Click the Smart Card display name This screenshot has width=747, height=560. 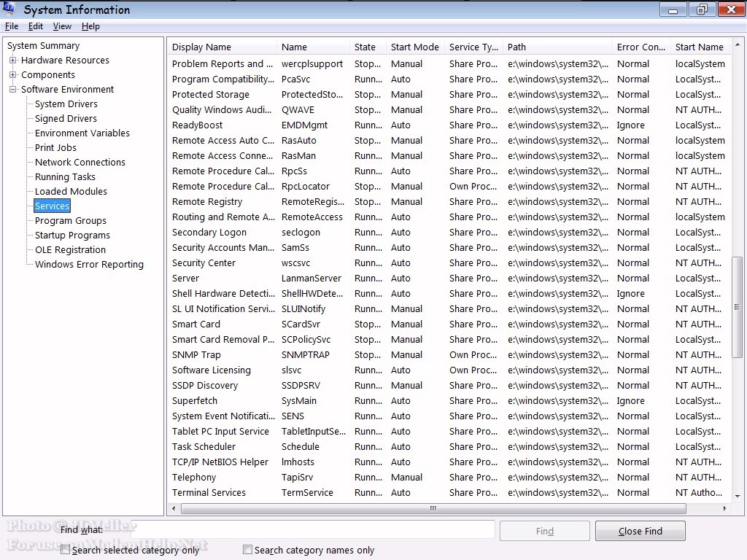coord(196,324)
